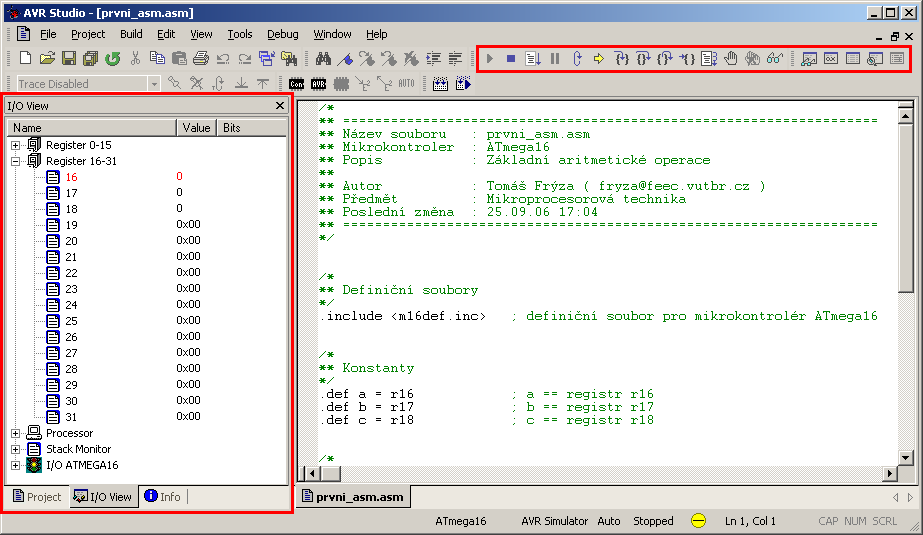Click the AUTO connect toolbar icon
This screenshot has width=923, height=535.
click(407, 84)
